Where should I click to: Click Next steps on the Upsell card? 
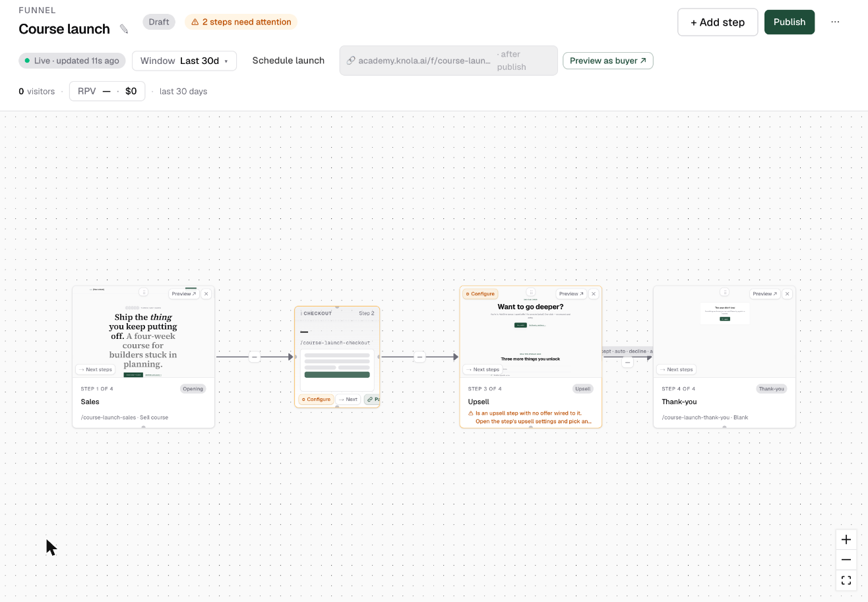[482, 369]
